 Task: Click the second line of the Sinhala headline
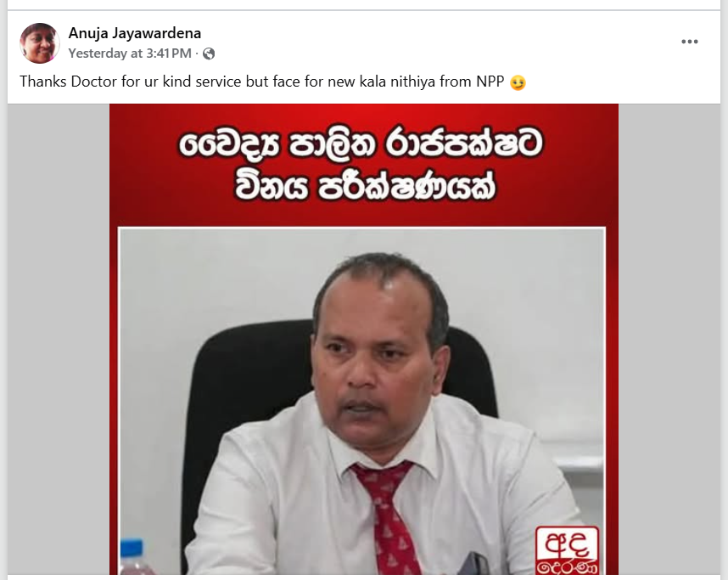click(365, 186)
